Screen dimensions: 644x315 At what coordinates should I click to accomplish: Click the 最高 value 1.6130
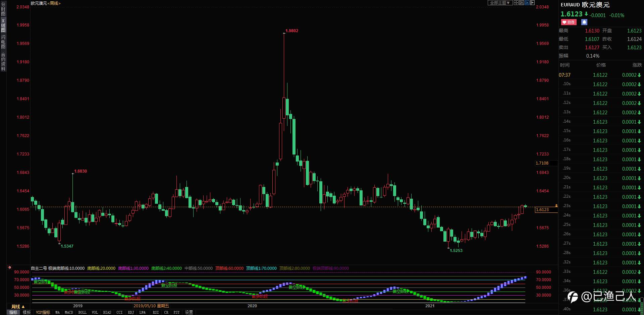pyautogui.click(x=592, y=31)
